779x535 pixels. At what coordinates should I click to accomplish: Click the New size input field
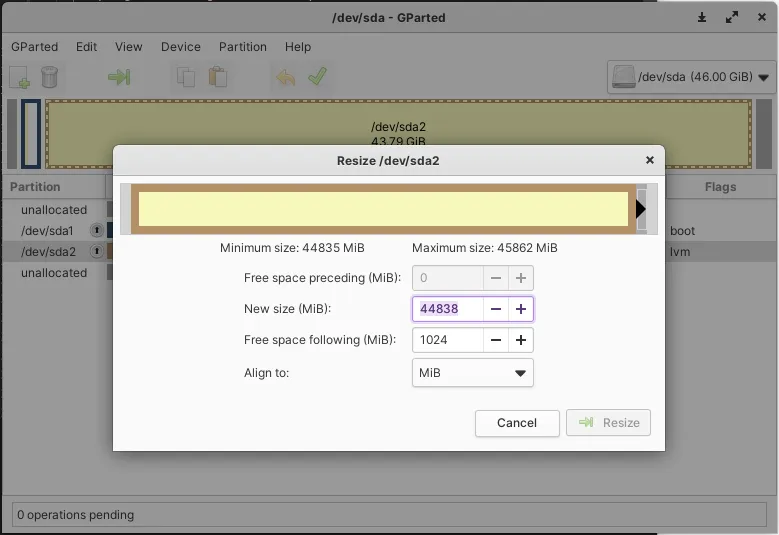click(448, 309)
